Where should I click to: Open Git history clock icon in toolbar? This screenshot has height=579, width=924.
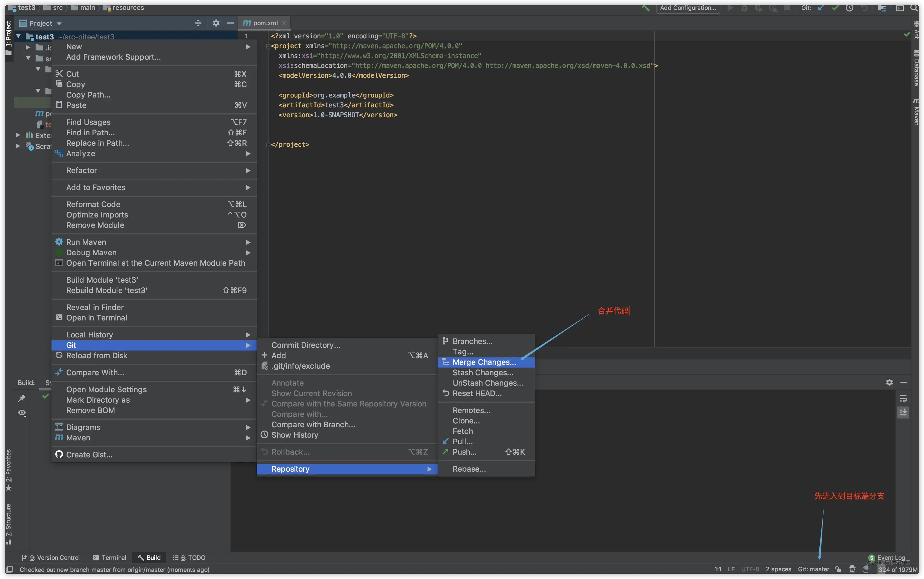[x=849, y=8]
